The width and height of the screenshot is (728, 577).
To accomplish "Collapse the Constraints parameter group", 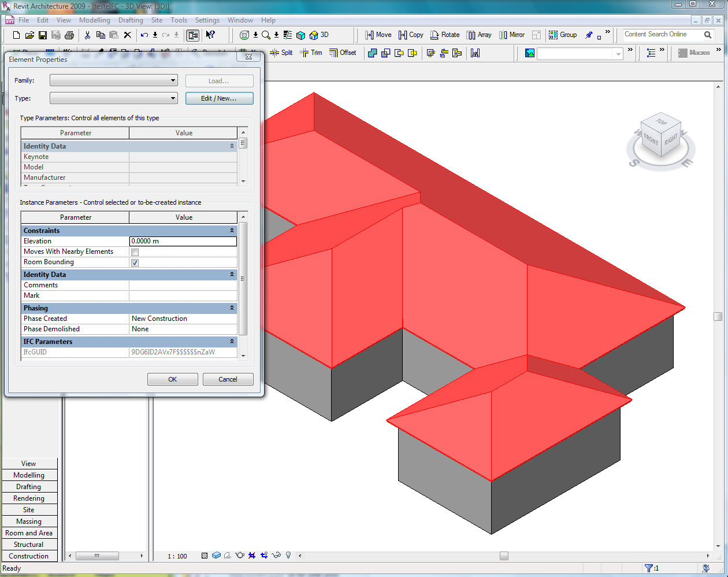I will [232, 231].
